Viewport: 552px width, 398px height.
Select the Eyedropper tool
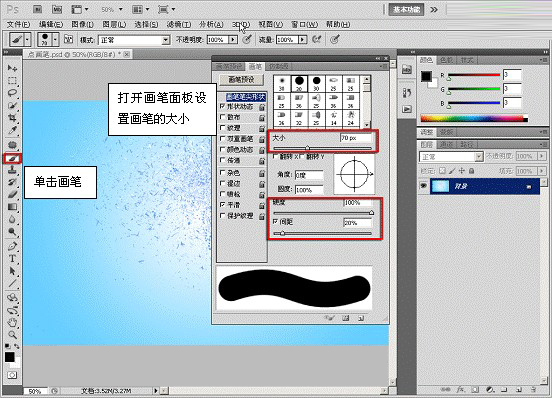click(12, 130)
